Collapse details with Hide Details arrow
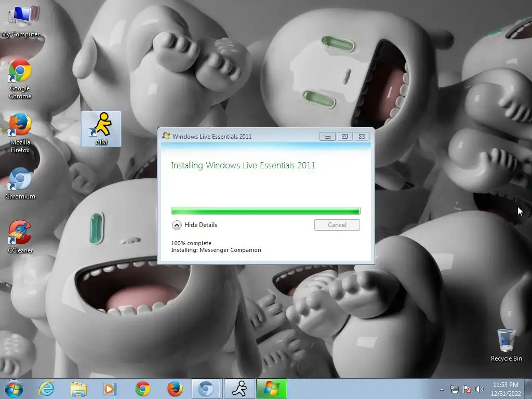Screen dimensions: 532x399 click(x=177, y=225)
